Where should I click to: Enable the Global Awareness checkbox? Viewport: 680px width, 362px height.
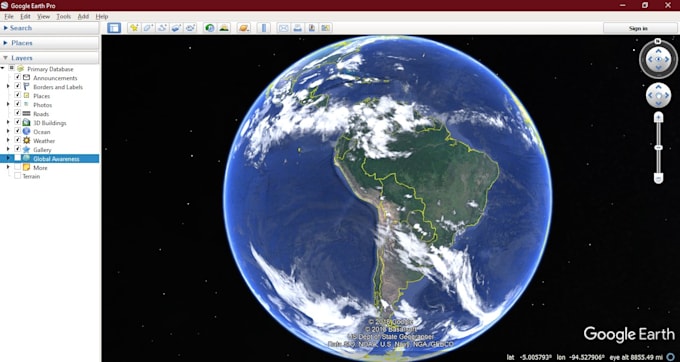[17, 158]
